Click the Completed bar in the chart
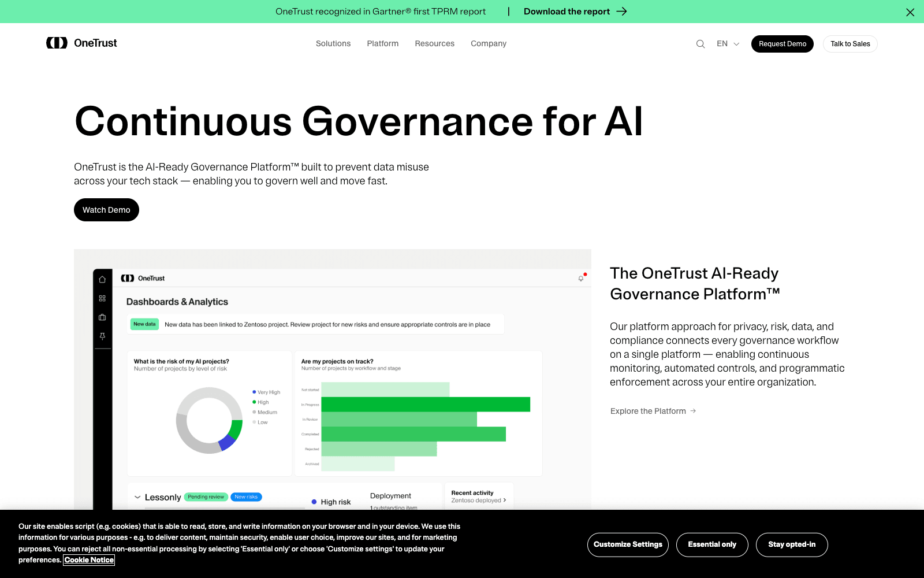Viewport: 924px width, 578px height. [x=413, y=434]
